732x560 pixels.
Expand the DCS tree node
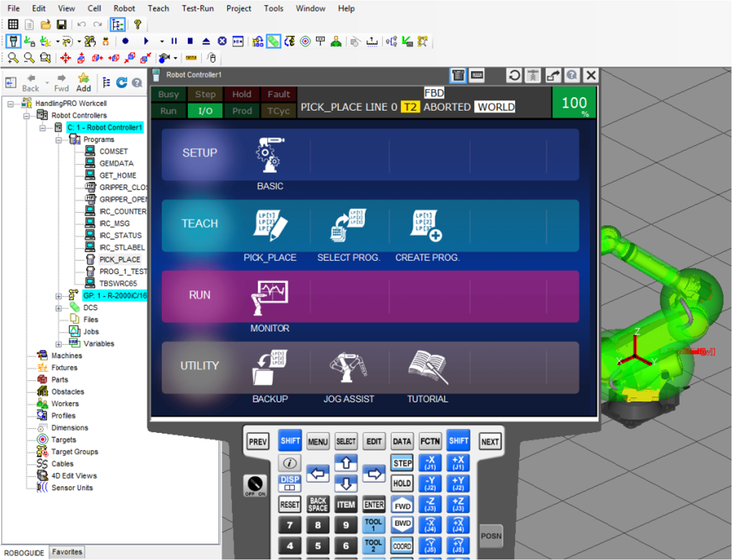pyautogui.click(x=59, y=308)
